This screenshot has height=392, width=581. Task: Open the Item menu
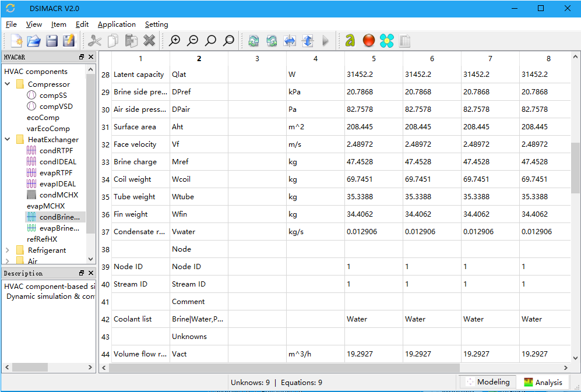coord(58,24)
